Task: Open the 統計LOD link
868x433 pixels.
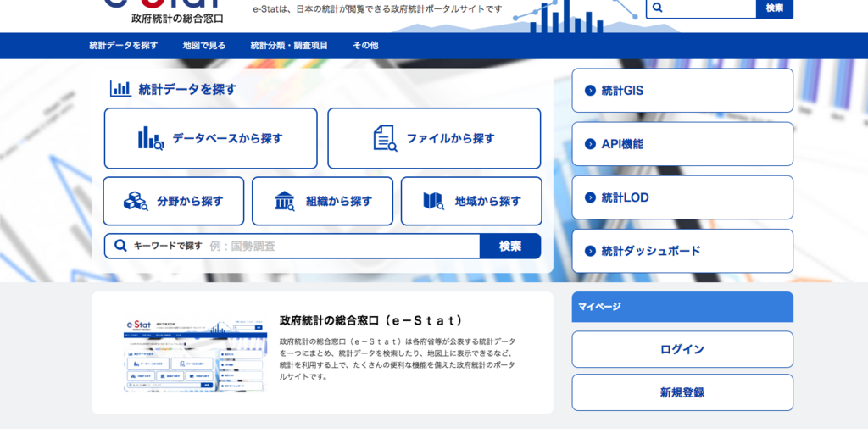Action: (682, 197)
